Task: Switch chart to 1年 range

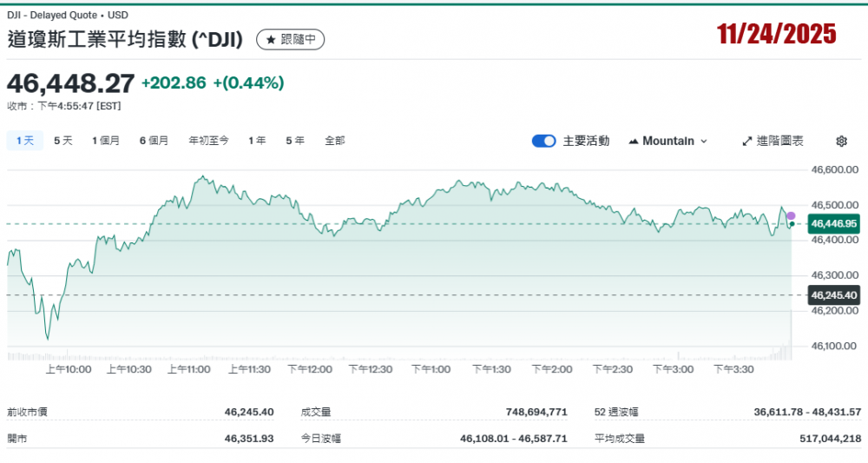Action: 257,141
